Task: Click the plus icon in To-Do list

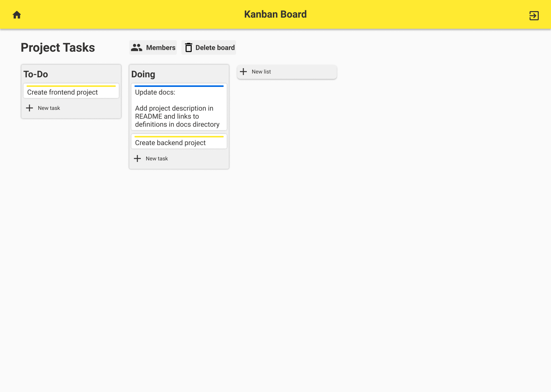Action: pos(29,108)
